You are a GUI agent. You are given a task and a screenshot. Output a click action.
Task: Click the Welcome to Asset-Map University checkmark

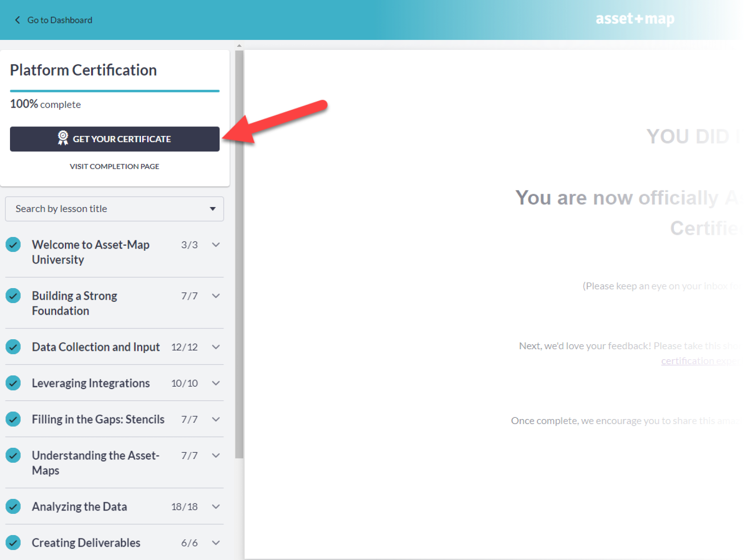tap(13, 244)
